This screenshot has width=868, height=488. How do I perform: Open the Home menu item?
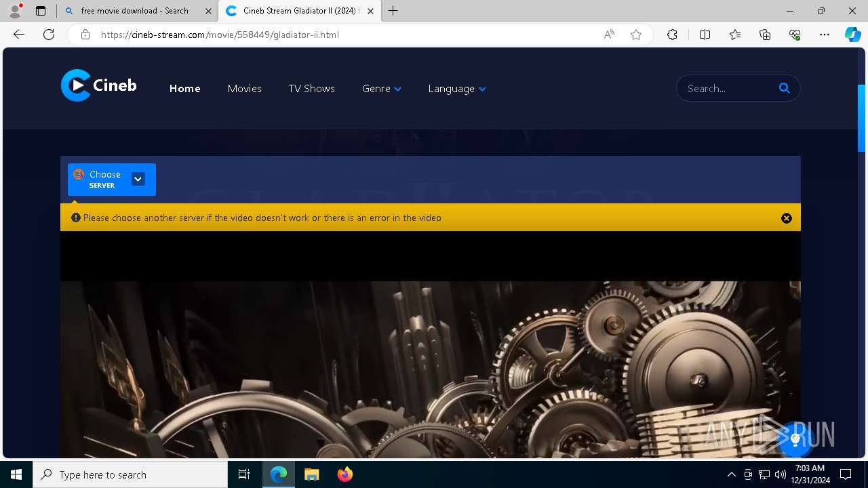coord(184,89)
